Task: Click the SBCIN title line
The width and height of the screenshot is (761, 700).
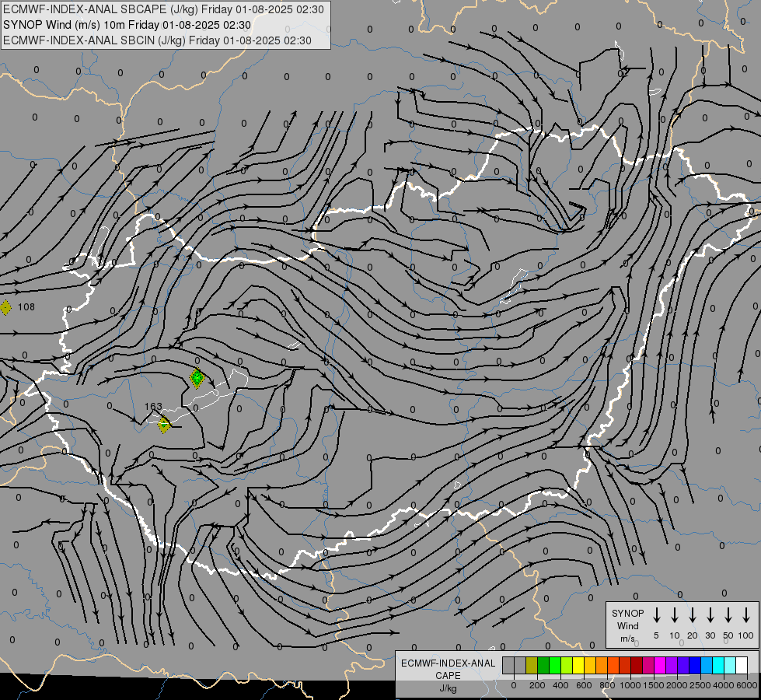Action: click(157, 40)
